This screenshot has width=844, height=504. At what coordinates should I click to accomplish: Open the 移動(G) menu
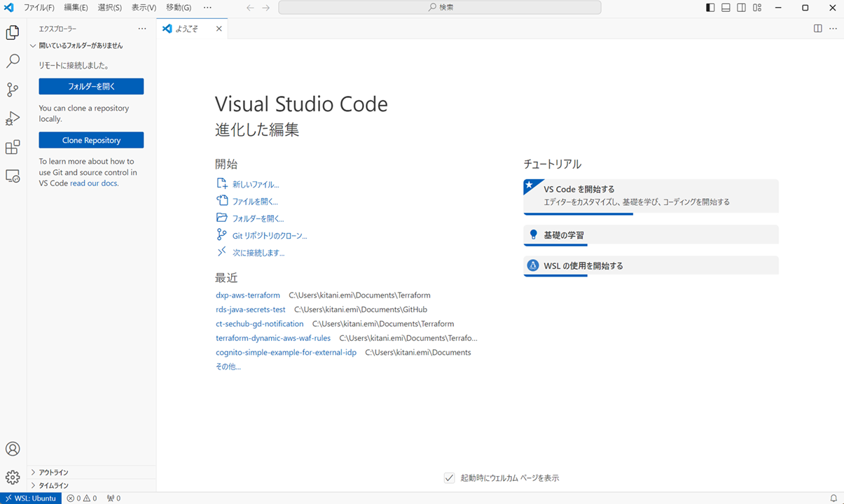[179, 8]
